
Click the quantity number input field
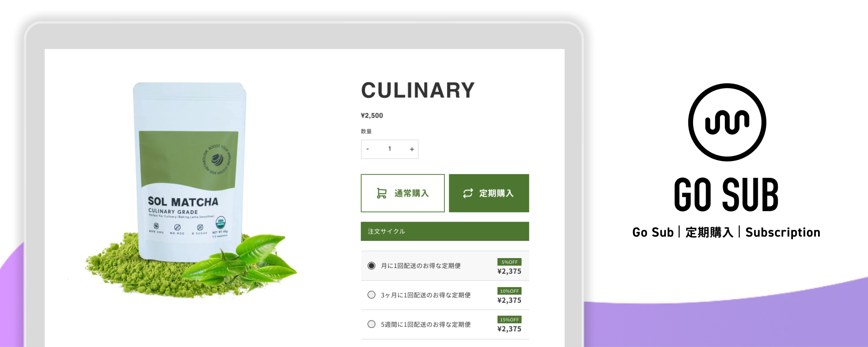[390, 149]
